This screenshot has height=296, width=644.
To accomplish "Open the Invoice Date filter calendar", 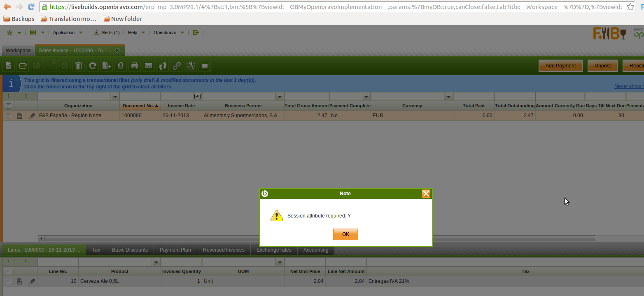I will [197, 97].
